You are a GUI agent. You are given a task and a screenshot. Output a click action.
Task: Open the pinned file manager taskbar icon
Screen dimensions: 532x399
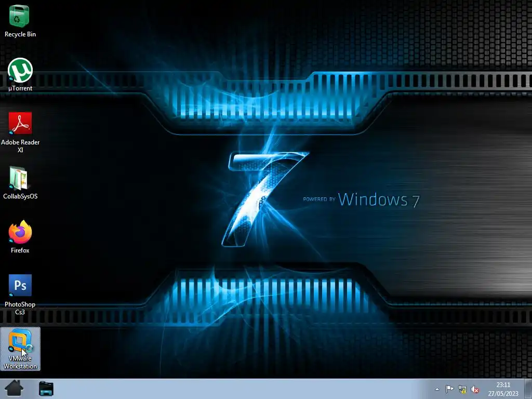coord(46,389)
